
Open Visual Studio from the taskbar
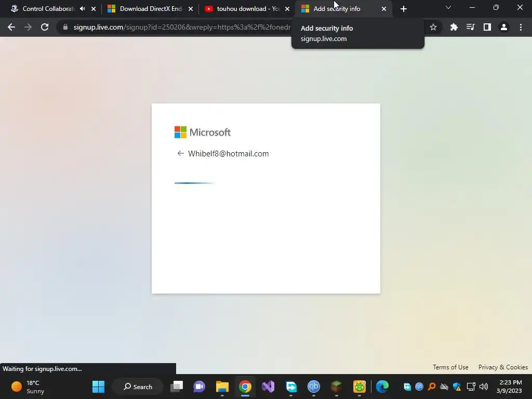[x=268, y=387]
